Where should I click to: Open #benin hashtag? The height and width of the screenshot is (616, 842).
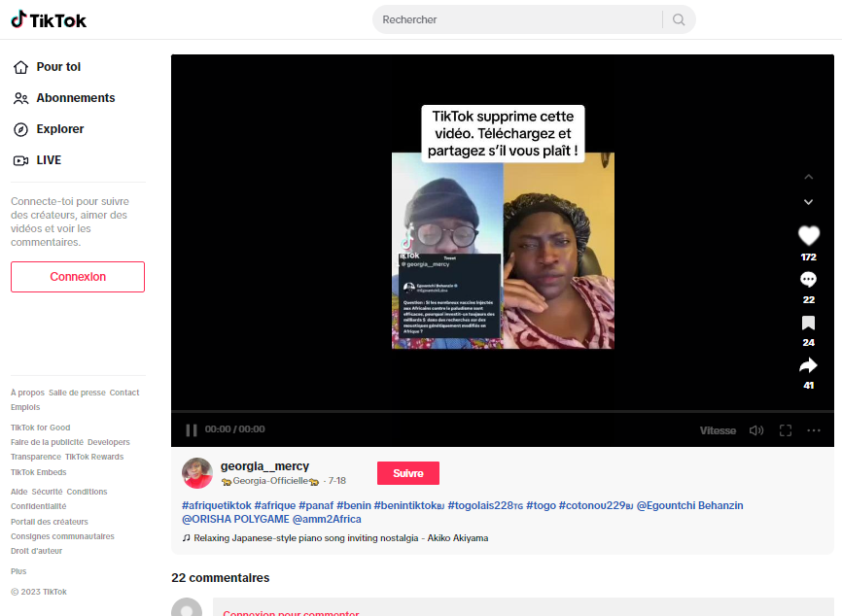[x=354, y=505]
